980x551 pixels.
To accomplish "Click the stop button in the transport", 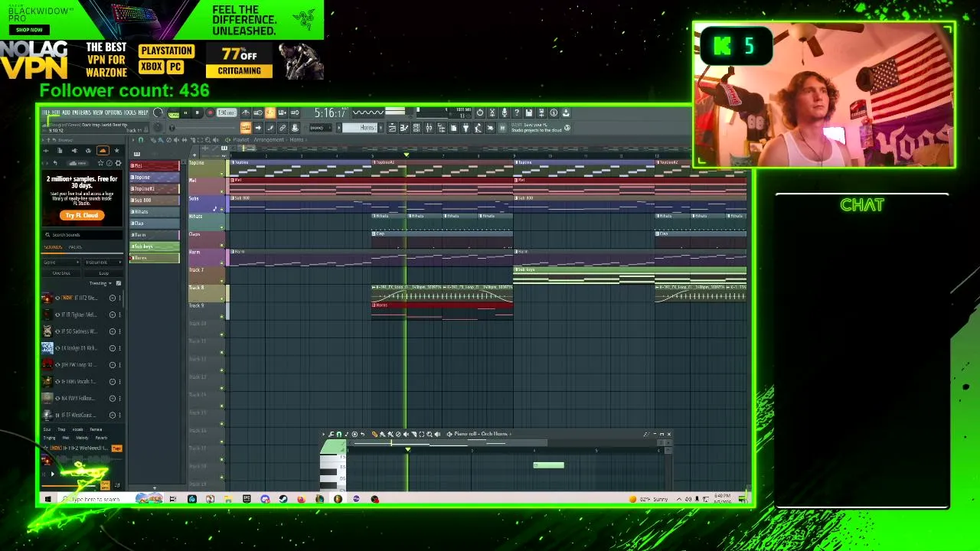I will 198,113.
